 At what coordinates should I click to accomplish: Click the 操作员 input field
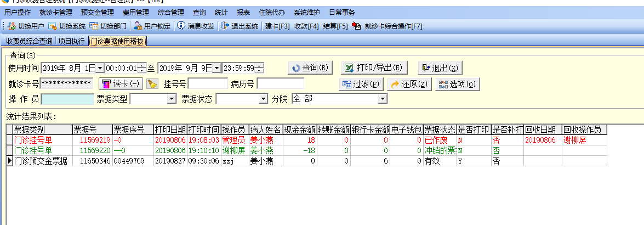click(x=67, y=99)
